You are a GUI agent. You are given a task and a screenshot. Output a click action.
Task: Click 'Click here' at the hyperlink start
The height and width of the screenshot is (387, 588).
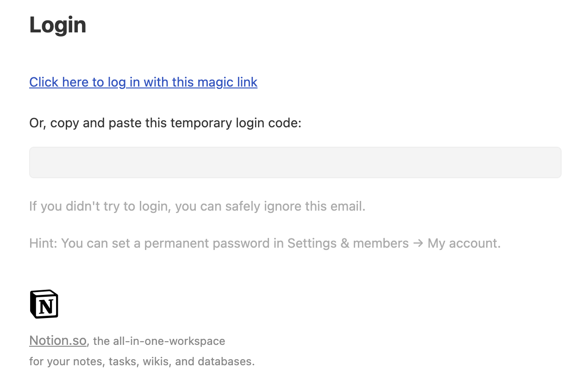point(59,82)
